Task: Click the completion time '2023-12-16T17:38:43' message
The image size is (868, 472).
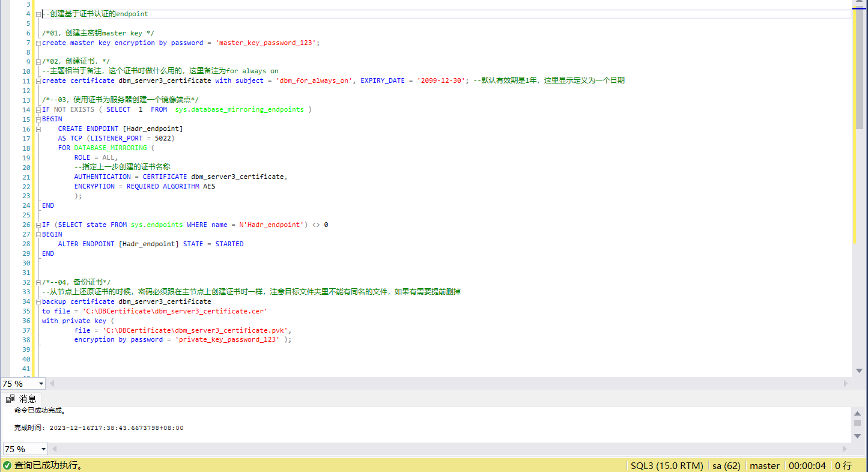Action: pos(99,428)
